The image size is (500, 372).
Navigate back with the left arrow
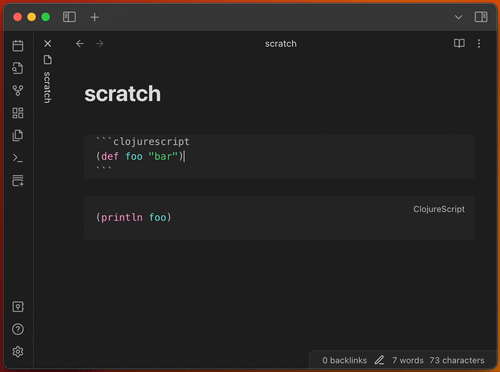tap(80, 44)
